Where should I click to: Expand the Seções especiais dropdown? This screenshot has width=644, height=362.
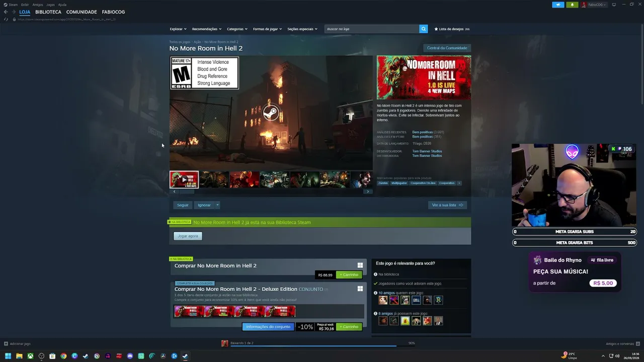click(302, 29)
